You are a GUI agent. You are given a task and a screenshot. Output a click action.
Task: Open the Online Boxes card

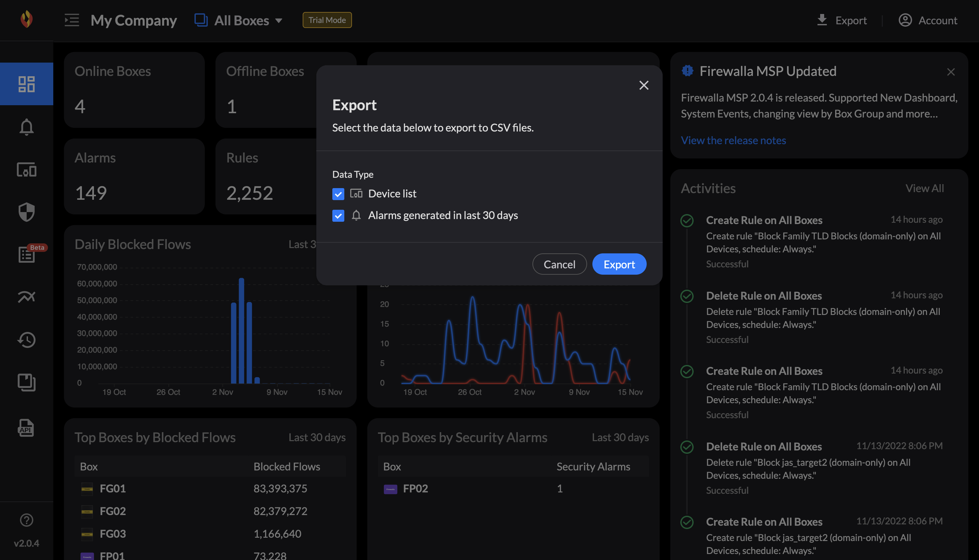tap(134, 90)
